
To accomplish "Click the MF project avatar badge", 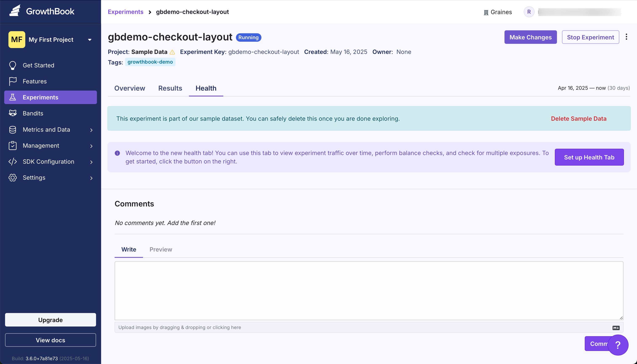I will 17,40.
